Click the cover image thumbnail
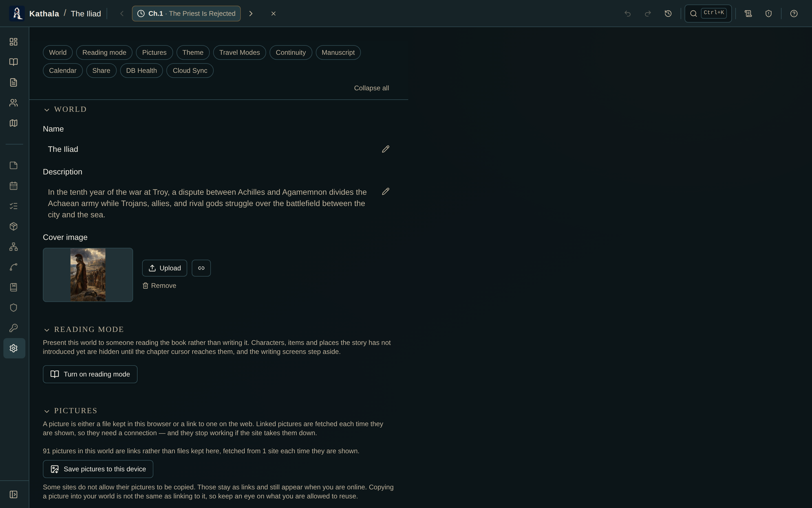 pos(88,275)
